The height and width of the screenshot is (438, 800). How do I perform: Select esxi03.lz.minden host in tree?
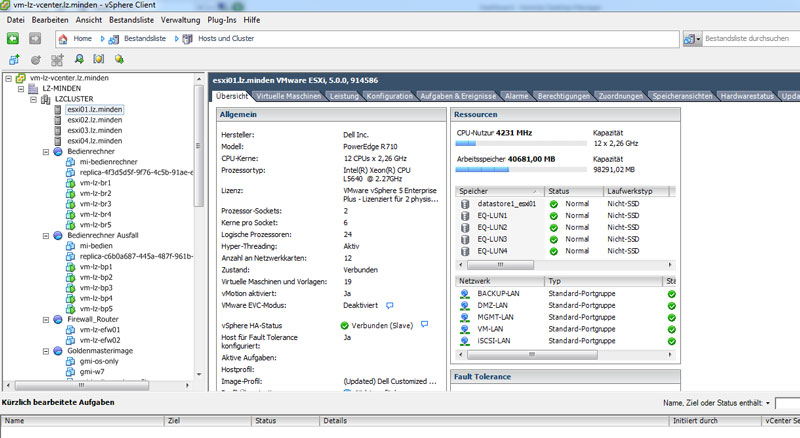click(x=94, y=131)
